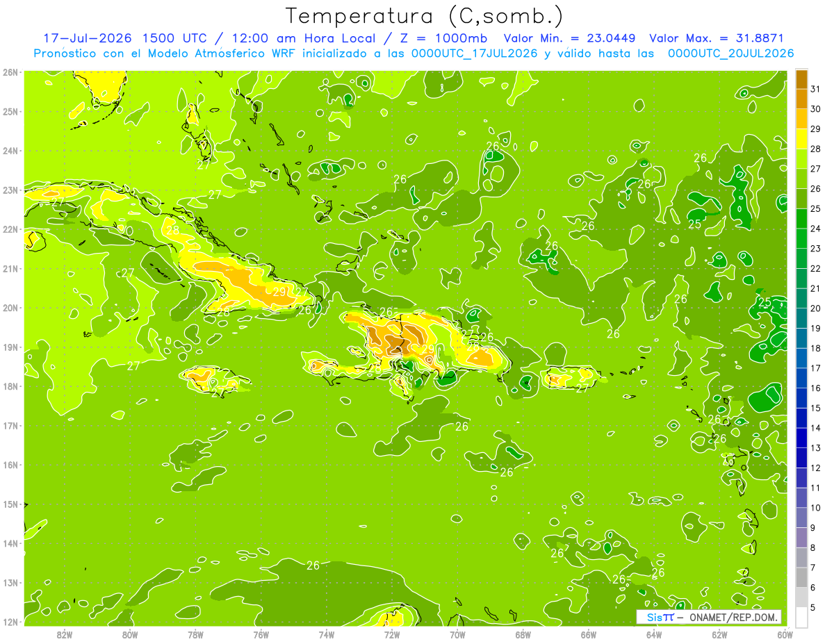The image size is (834, 644).
Task: Click the white legend swatch below 5
Action: point(802,617)
